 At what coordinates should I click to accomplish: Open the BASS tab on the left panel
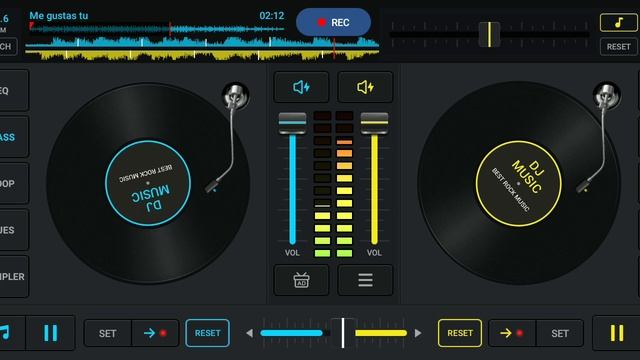[13, 137]
